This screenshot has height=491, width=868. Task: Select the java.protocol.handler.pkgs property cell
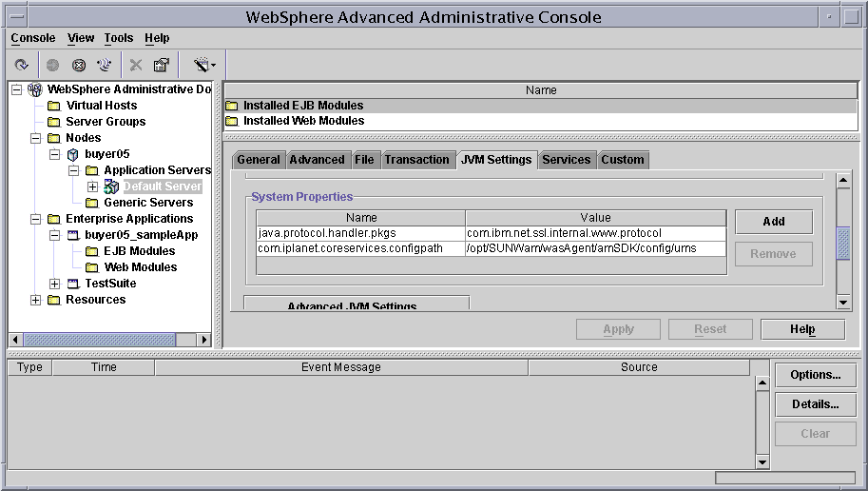[x=360, y=233]
